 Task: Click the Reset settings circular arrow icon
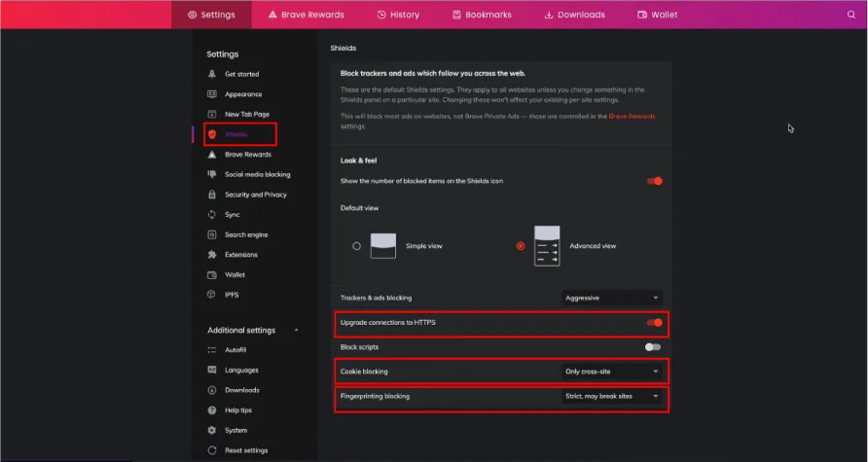click(x=212, y=450)
